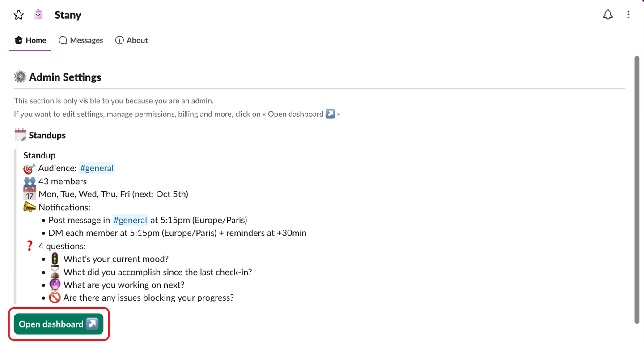Click "What are you working on next?"
Viewport: 644px width, 345px height.
[x=124, y=285]
